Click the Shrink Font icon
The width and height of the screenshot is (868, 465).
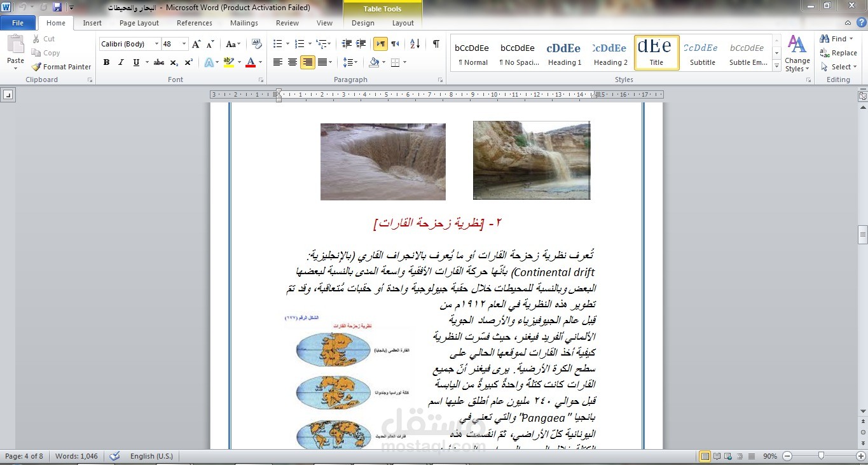210,44
